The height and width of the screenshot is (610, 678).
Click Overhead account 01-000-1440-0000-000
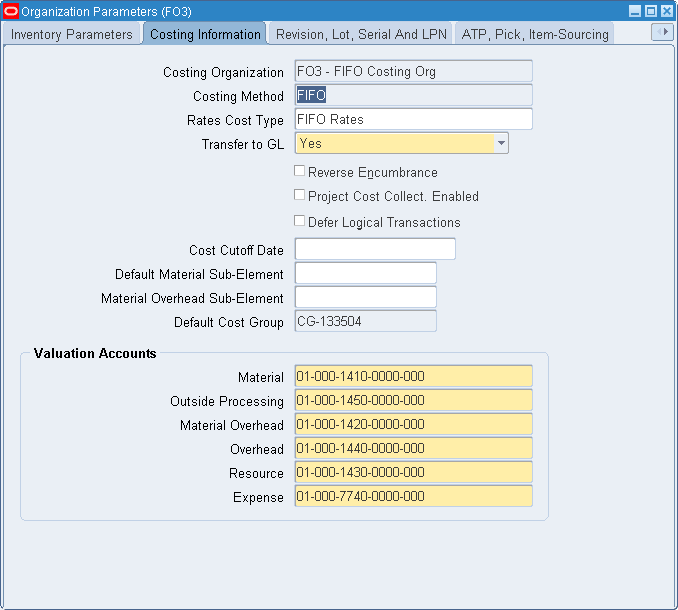pyautogui.click(x=413, y=448)
